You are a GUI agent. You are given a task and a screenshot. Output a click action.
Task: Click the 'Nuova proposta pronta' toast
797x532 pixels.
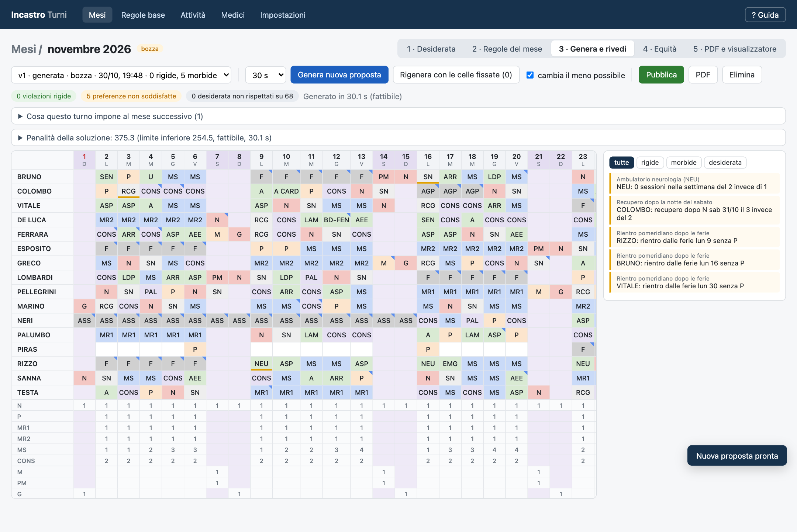tap(737, 456)
